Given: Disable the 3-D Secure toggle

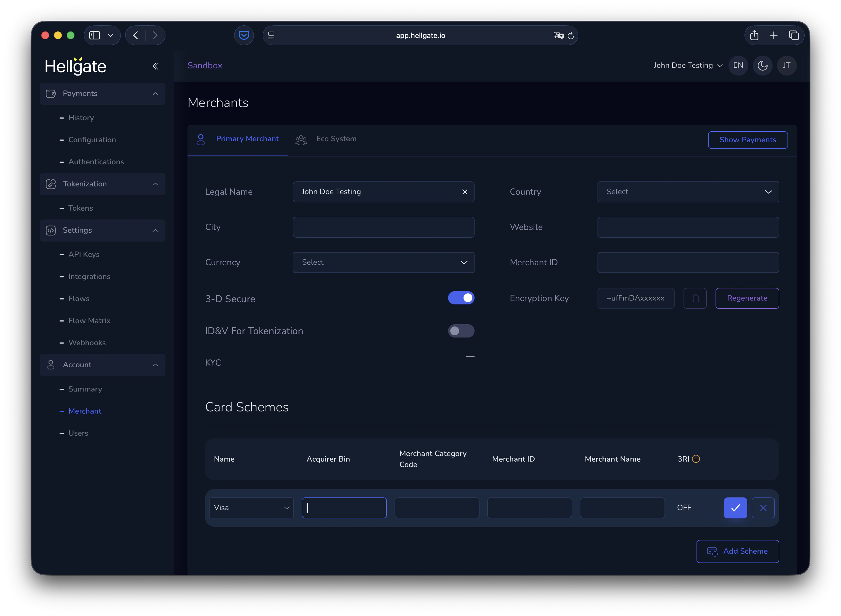Looking at the screenshot, I should 461,298.
